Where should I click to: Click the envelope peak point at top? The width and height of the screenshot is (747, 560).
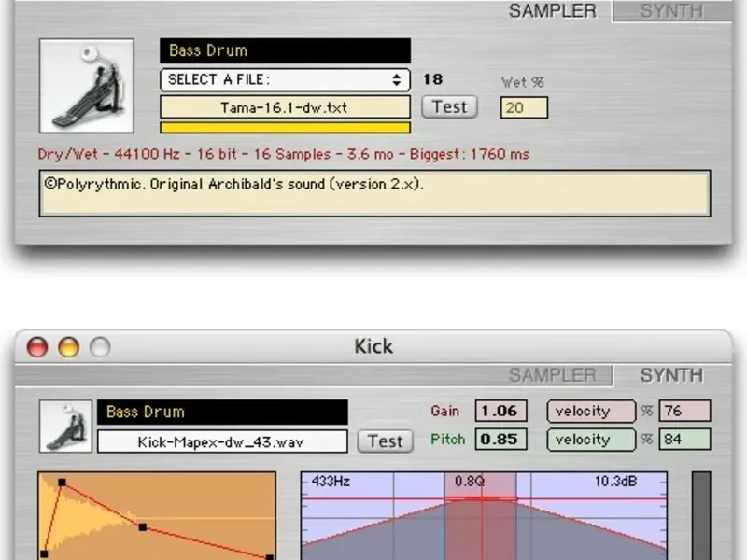[x=62, y=483]
